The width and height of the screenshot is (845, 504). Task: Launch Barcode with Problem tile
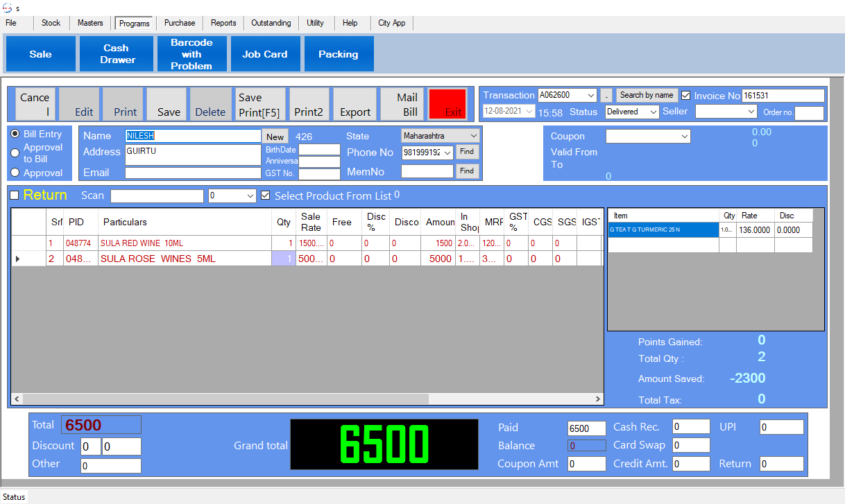tap(191, 54)
